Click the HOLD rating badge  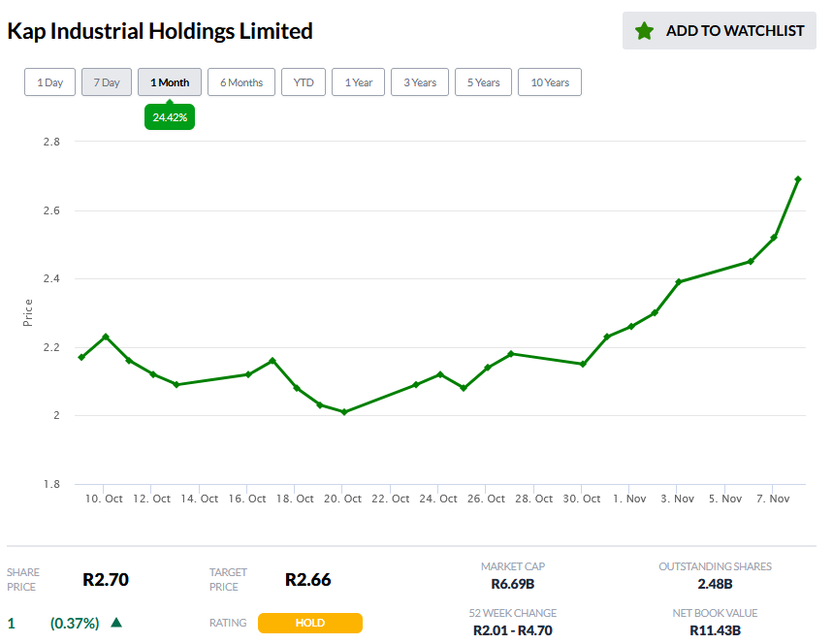310,623
